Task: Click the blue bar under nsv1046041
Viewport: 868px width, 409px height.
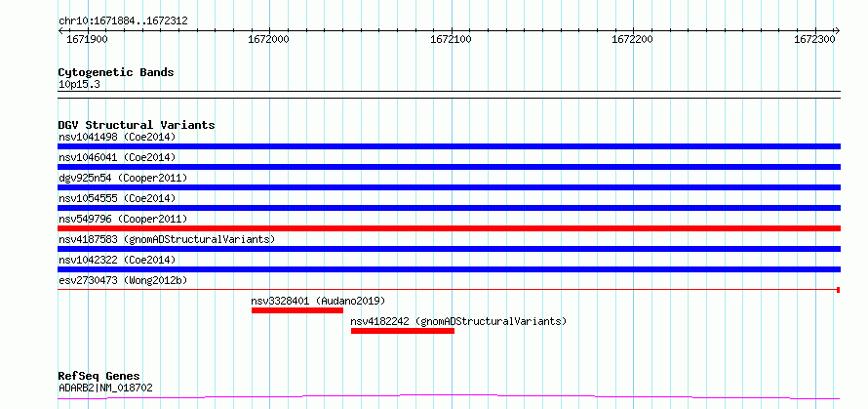Action: pos(449,167)
